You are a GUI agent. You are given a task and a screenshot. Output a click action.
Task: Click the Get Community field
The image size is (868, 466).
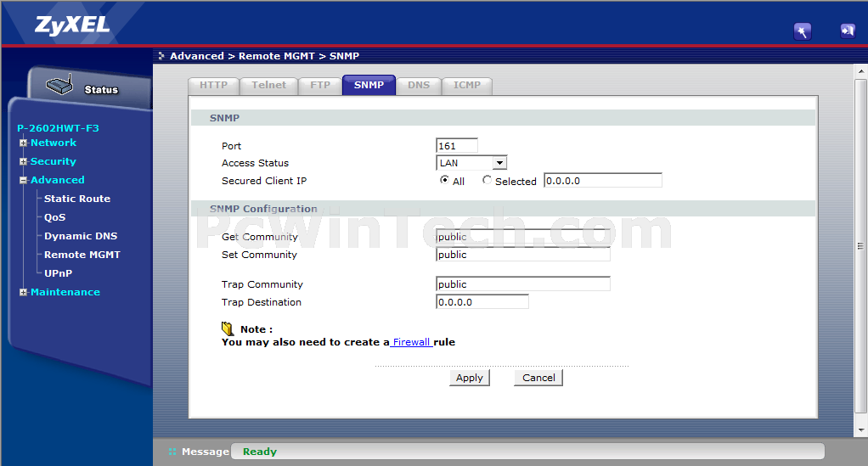(522, 237)
